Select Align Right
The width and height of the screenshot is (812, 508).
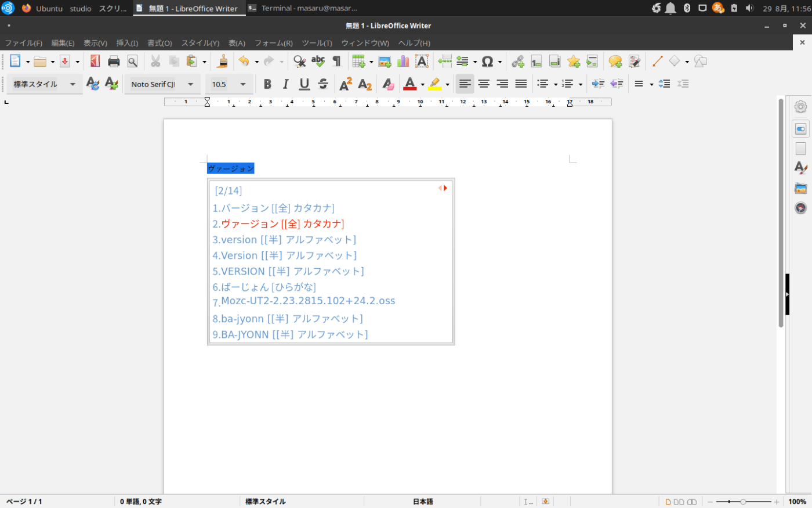[502, 84]
